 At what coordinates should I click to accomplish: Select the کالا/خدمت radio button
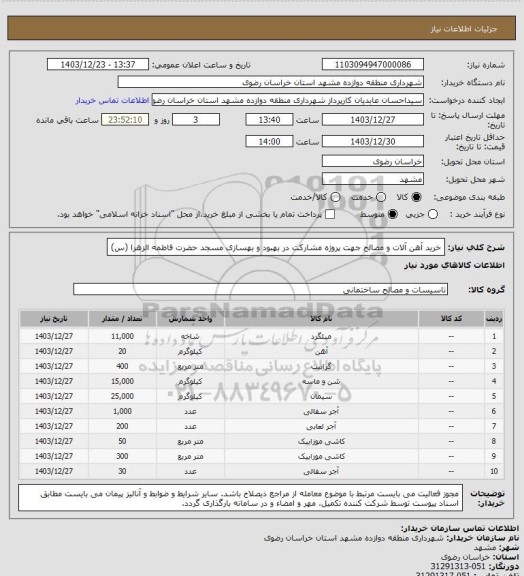coord(335,197)
